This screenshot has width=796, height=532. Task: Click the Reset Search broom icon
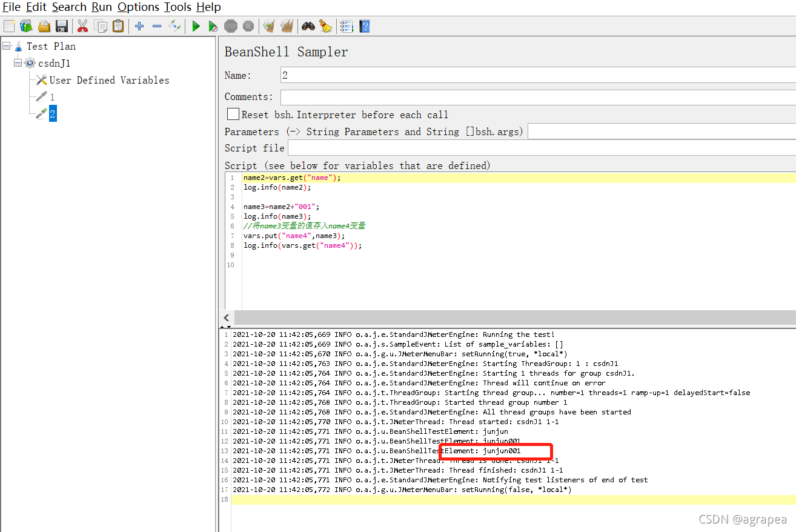pos(326,26)
